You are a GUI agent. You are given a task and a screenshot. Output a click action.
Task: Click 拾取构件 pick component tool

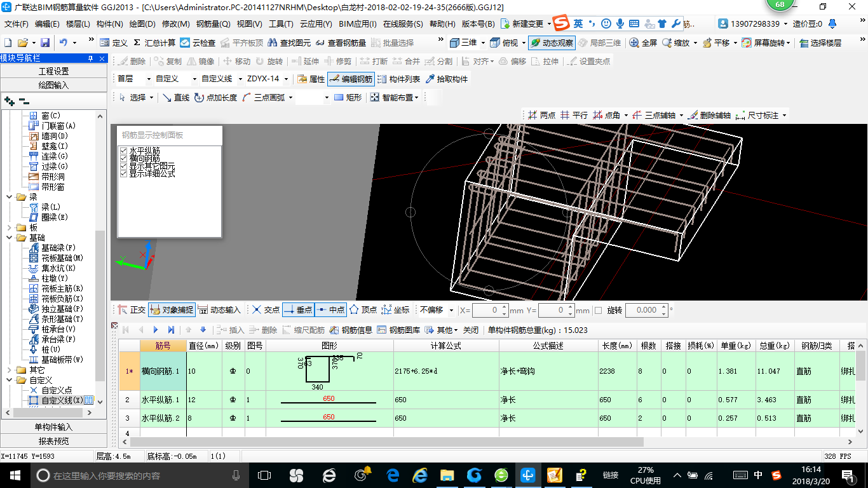tap(447, 79)
